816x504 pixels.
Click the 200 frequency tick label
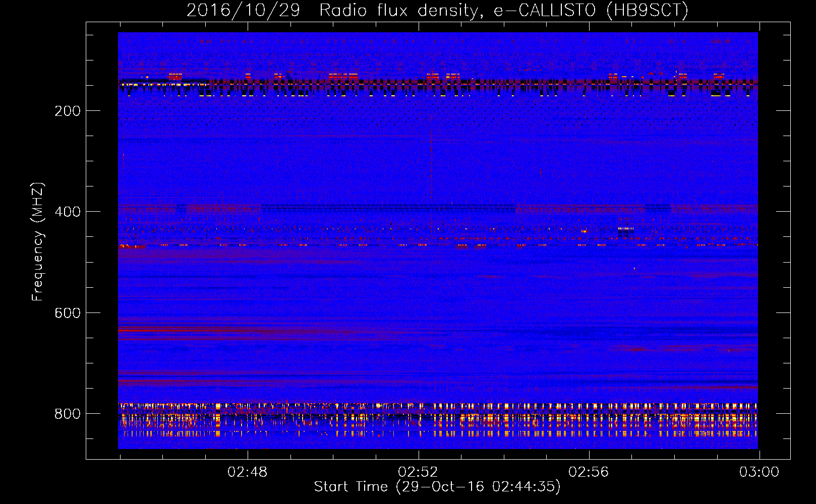point(68,111)
